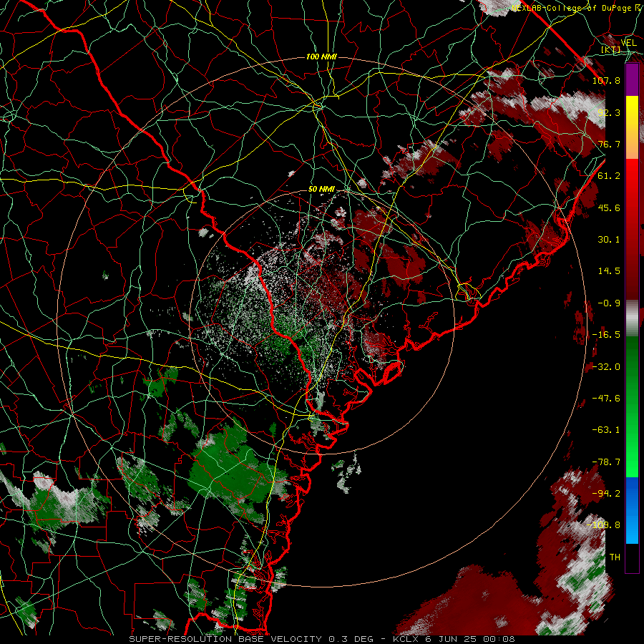Click the [KT] units label
Image resolution: width=644 pixels, height=644 pixels.
click(x=611, y=49)
